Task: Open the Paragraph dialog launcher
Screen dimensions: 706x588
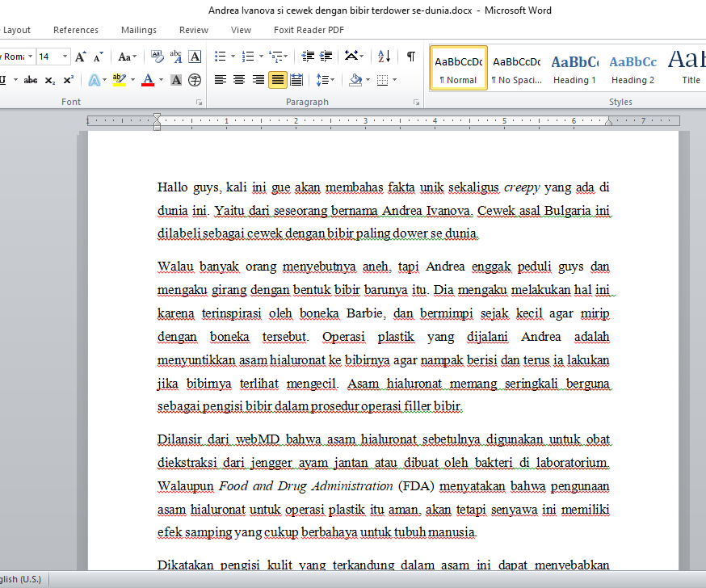Action: 417,103
